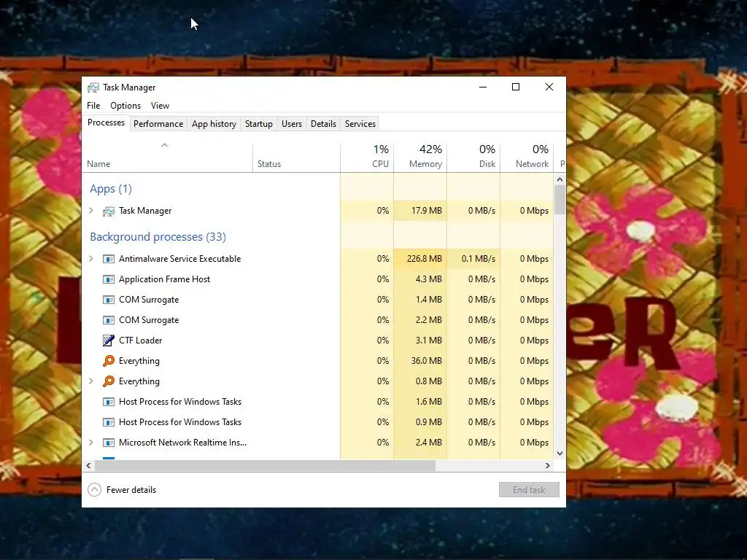Expand the Everything 0.8 MB process group
The width and height of the screenshot is (747, 560).
91,381
